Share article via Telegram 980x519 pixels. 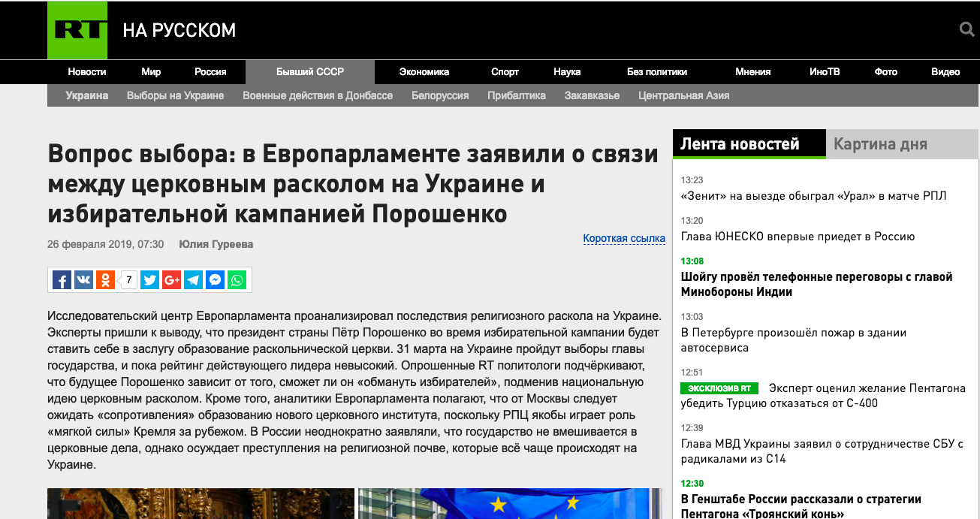pyautogui.click(x=193, y=280)
